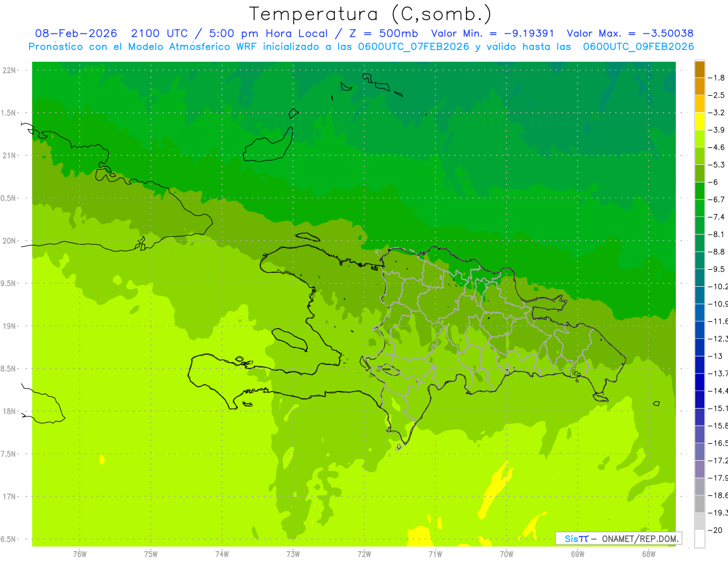Click the "70W" longitude axis label

coord(507,554)
